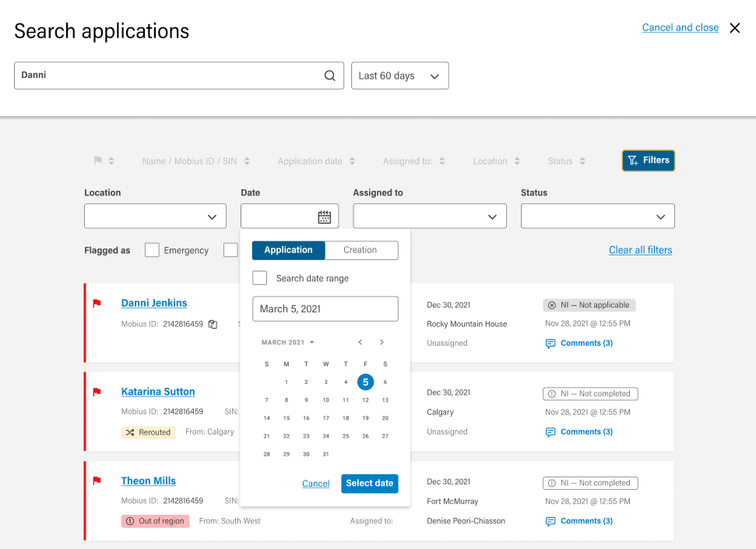Select March 31 in the calendar
Viewport: 756px width, 549px height.
(326, 454)
